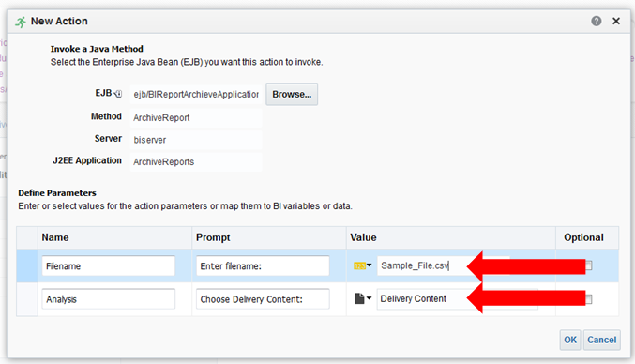Click the info icon beside EJB label
This screenshot has height=364, width=635.
pyautogui.click(x=118, y=94)
